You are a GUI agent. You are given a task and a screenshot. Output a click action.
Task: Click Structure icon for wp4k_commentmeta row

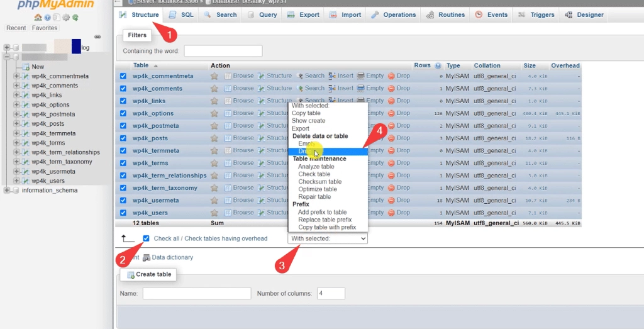tap(261, 76)
